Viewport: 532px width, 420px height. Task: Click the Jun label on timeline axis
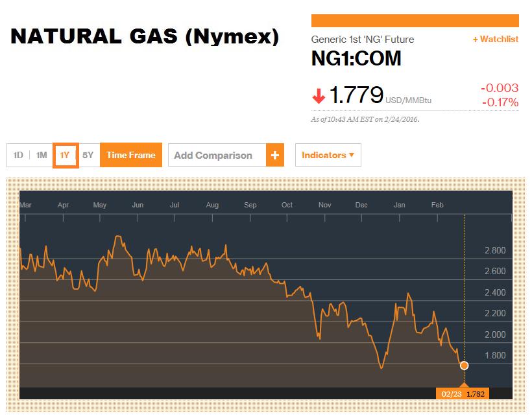point(138,205)
